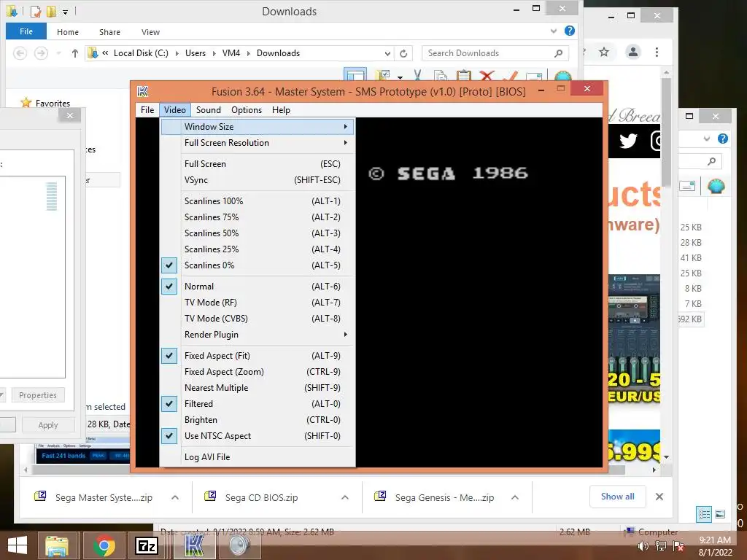Go up one folder in Downloads window
747x560 pixels.
pyautogui.click(x=75, y=53)
